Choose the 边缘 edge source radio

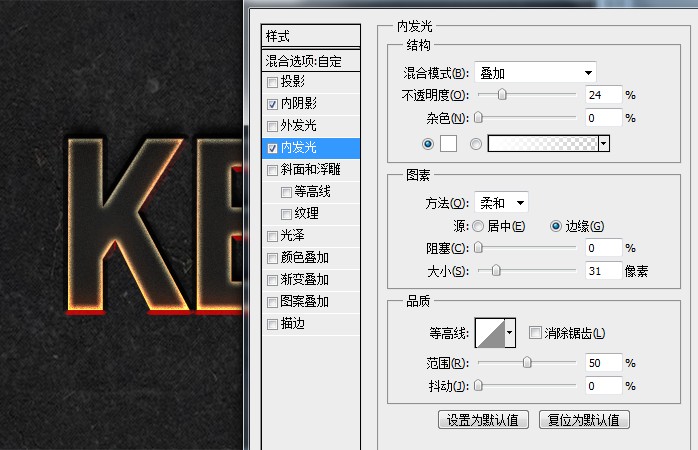pos(556,226)
